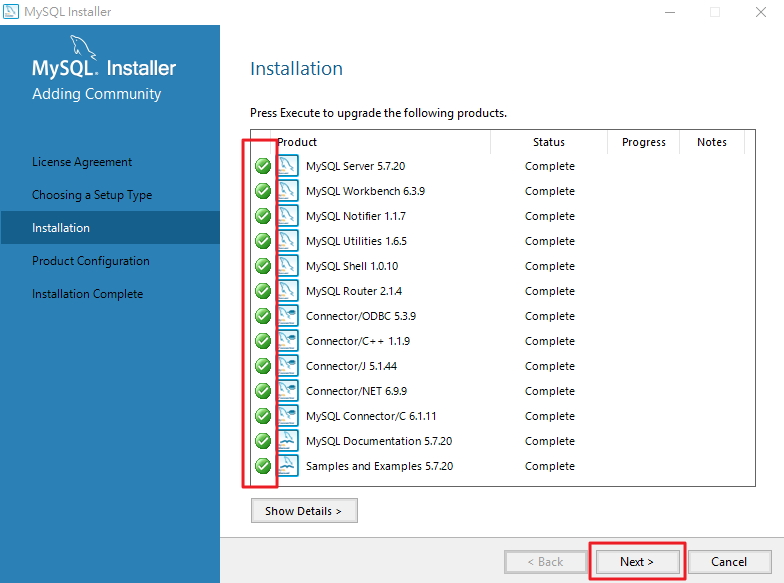This screenshot has width=784, height=583.
Task: Click the MySQL Connector/C 6.1.11 product icon
Action: coord(288,416)
